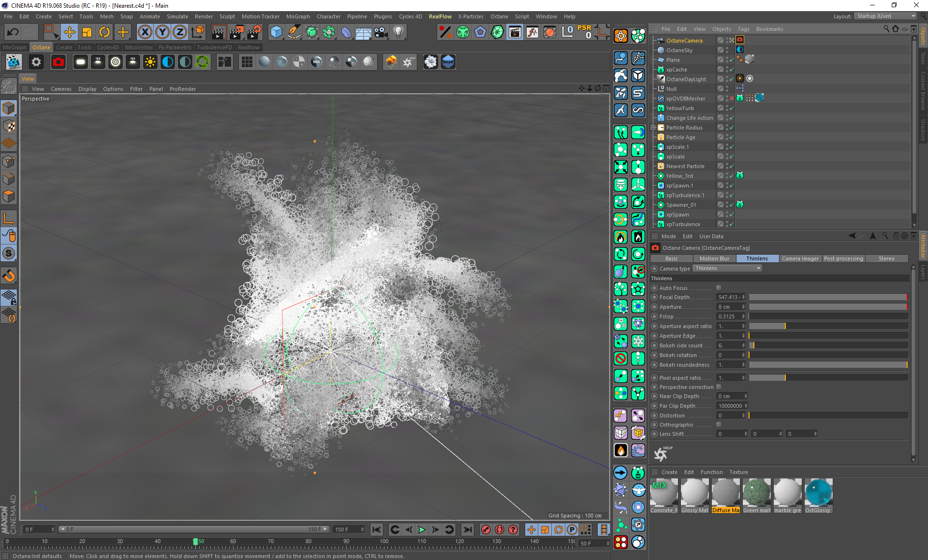Toggle Plane object visibility dots
928x560 pixels.
727,60
